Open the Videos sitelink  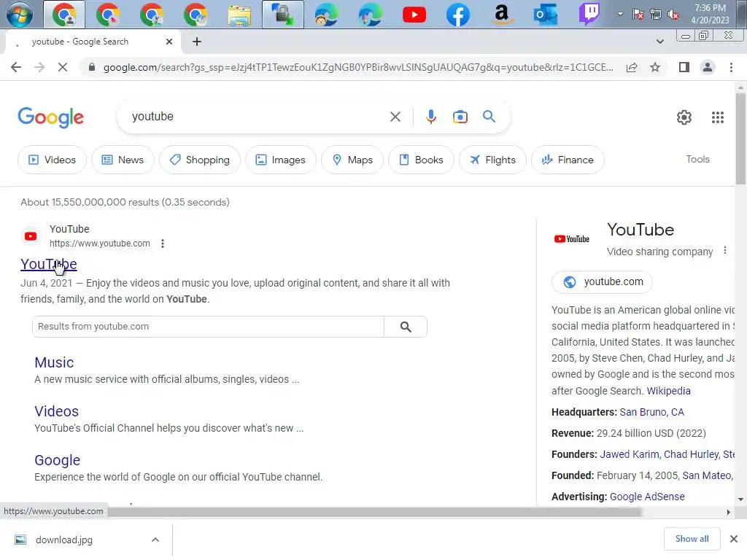point(56,411)
